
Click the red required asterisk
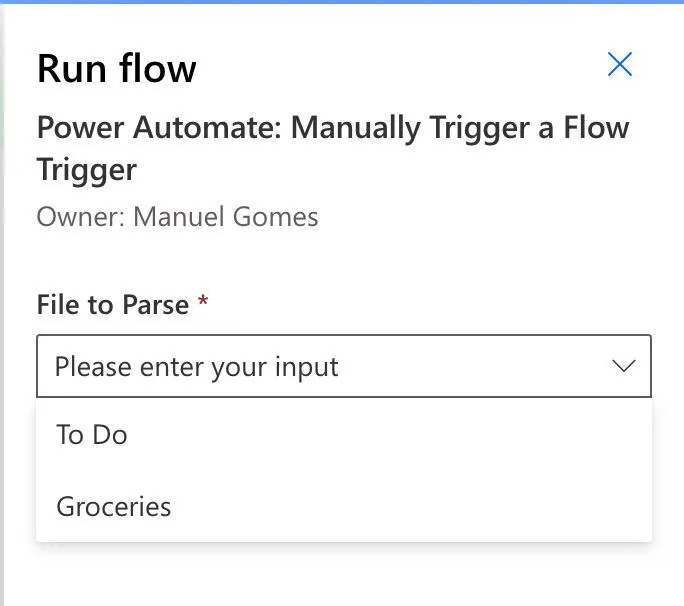tap(203, 303)
